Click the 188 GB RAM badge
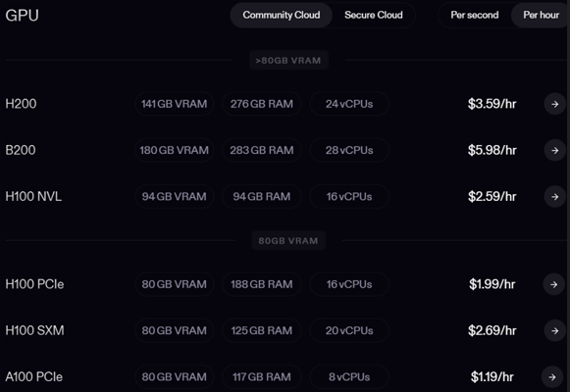This screenshot has height=392, width=570. click(262, 284)
